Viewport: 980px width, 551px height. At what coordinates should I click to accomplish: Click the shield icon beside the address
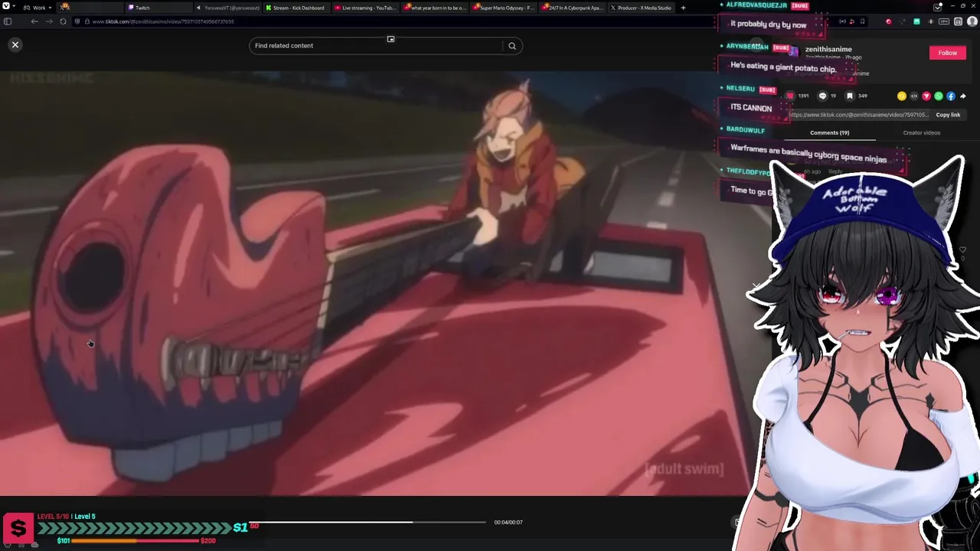(77, 21)
